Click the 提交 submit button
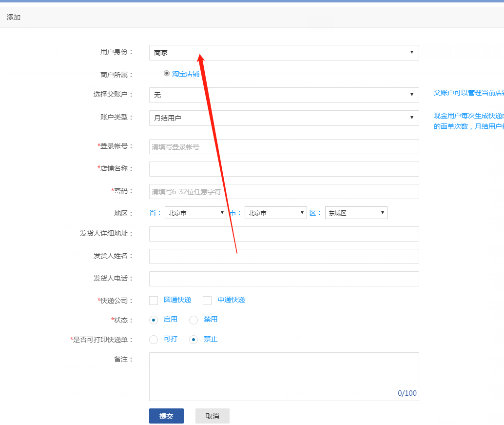This screenshot has height=425, width=504. point(166,416)
